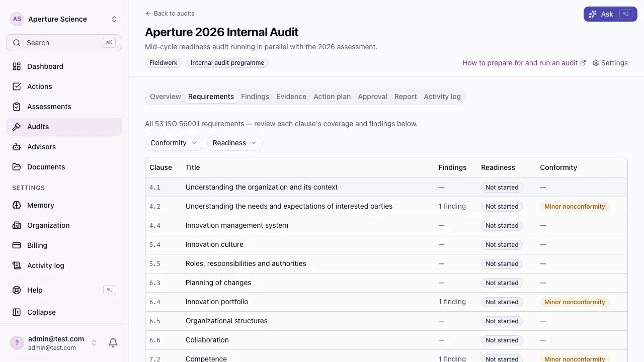This screenshot has width=644, height=362.
Task: Open the Dashboard icon in sidebar
Action: click(17, 66)
